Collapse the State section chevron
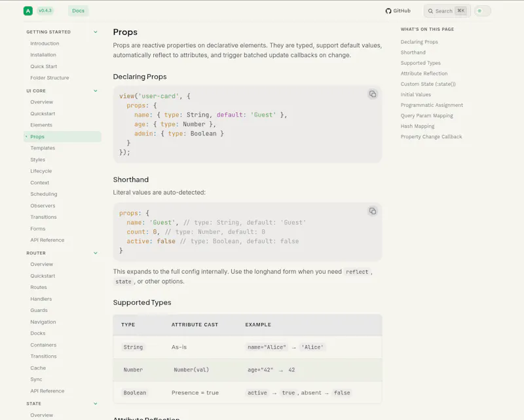 point(95,404)
